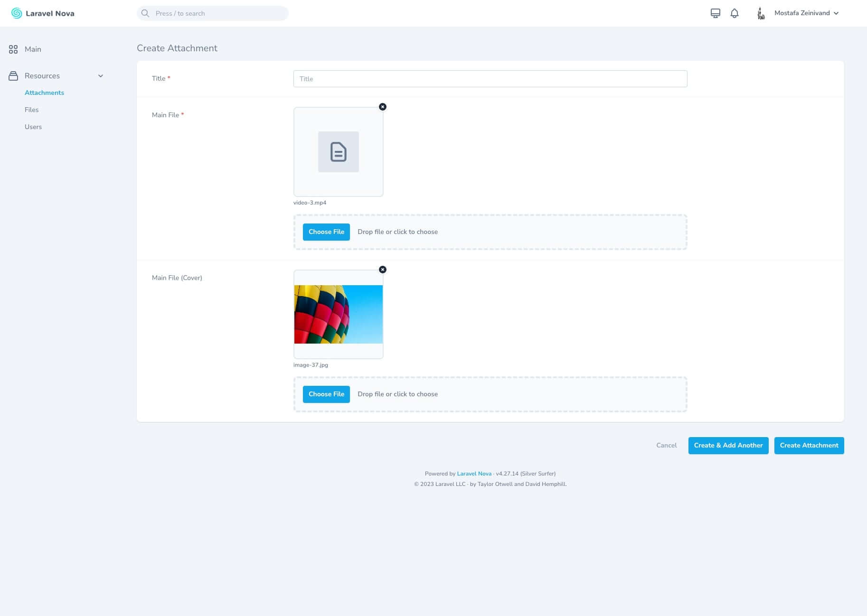
Task: Open the Mostafa Zeinivand user dropdown
Action: click(806, 13)
